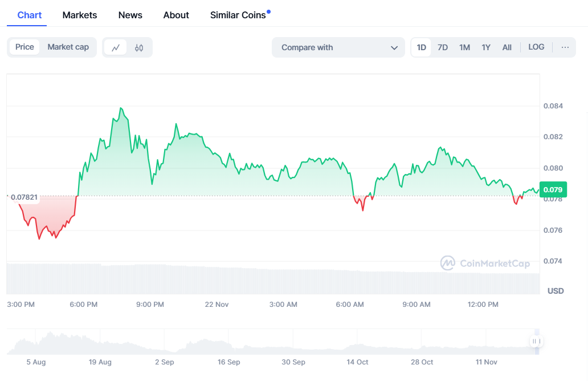Screen dimensions: 588x381
Task: Click the Compare with chevron arrow
Action: 394,47
